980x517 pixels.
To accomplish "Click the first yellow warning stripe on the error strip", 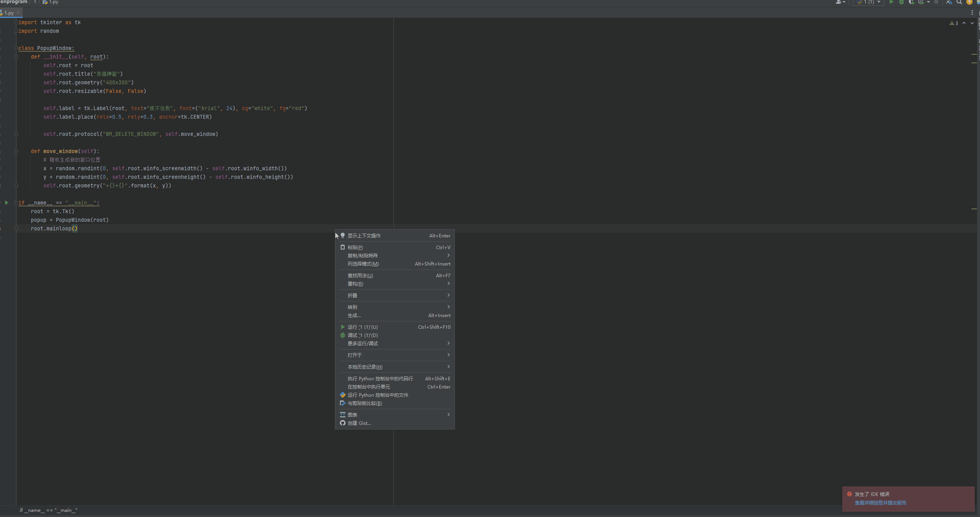I will pyautogui.click(x=974, y=54).
